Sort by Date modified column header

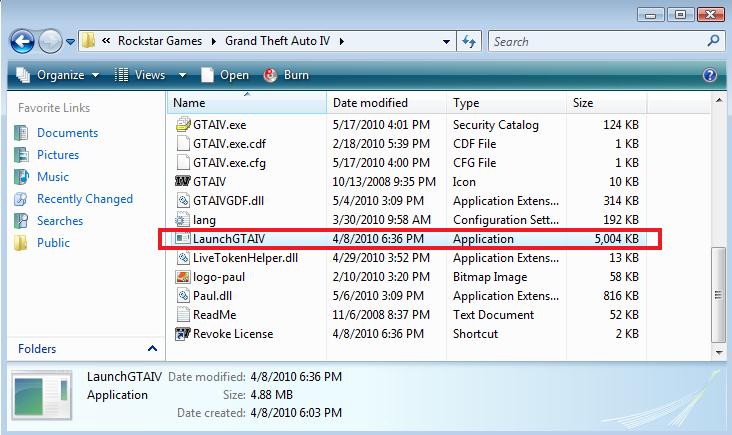[x=387, y=103]
